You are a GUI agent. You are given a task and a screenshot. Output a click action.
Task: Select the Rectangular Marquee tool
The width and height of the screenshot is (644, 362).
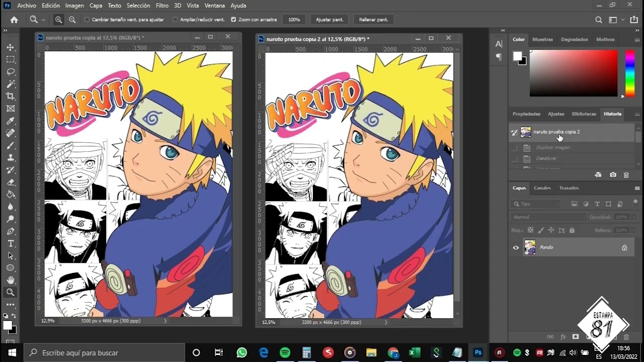(10, 59)
